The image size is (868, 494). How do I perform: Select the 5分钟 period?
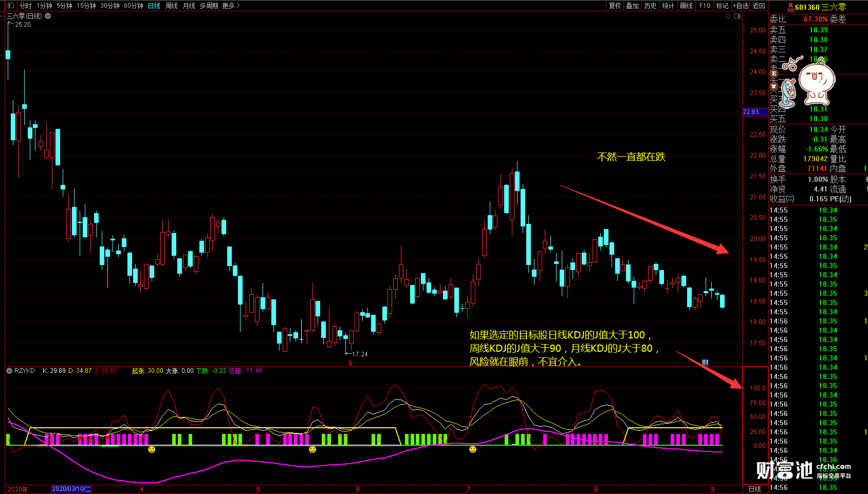coord(64,6)
